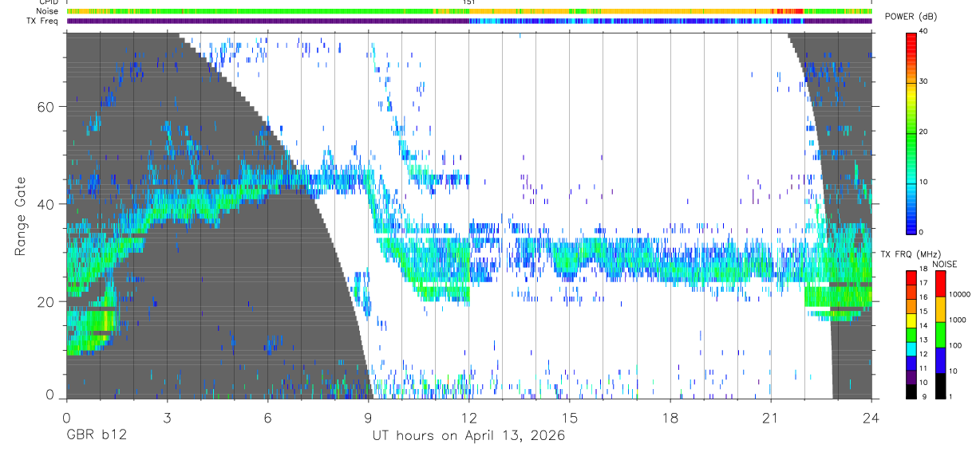Screen dimensions: 980x452
Task: Click the x-axis tick label '12'
Action: point(468,417)
